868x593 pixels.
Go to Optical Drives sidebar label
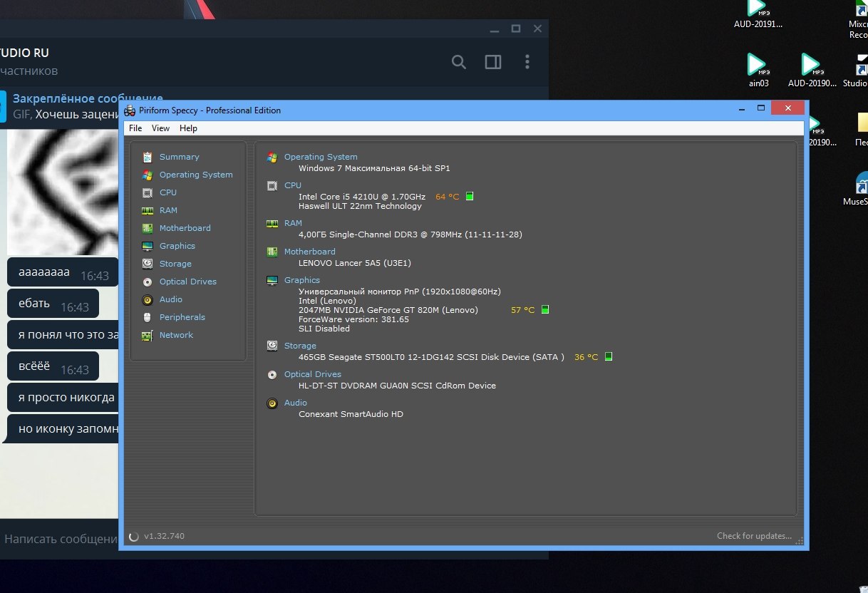[188, 282]
